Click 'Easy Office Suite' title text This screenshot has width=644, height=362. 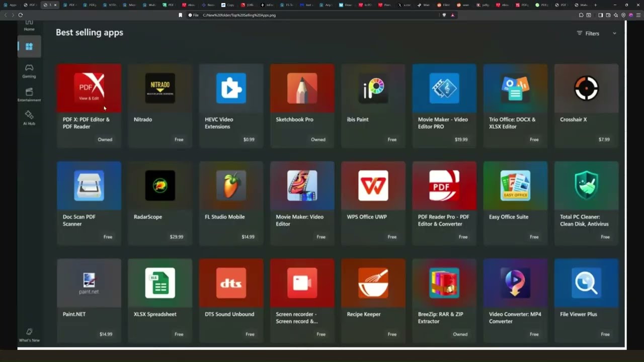coord(509,217)
